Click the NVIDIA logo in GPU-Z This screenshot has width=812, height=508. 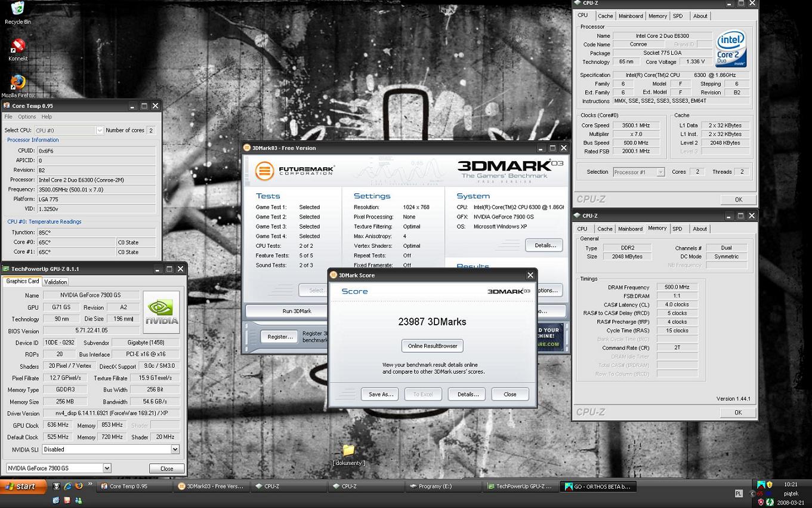point(161,312)
